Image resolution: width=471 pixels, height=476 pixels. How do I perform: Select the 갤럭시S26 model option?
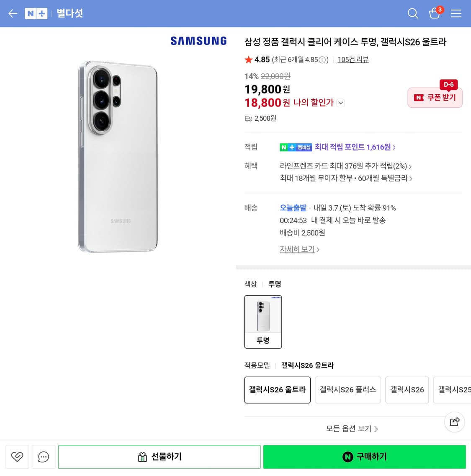point(407,390)
